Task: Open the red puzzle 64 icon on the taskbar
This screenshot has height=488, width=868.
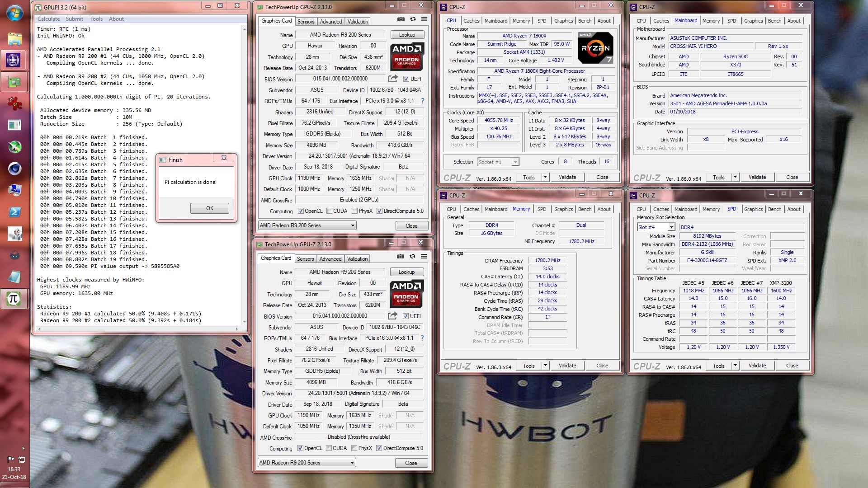Action: (14, 103)
